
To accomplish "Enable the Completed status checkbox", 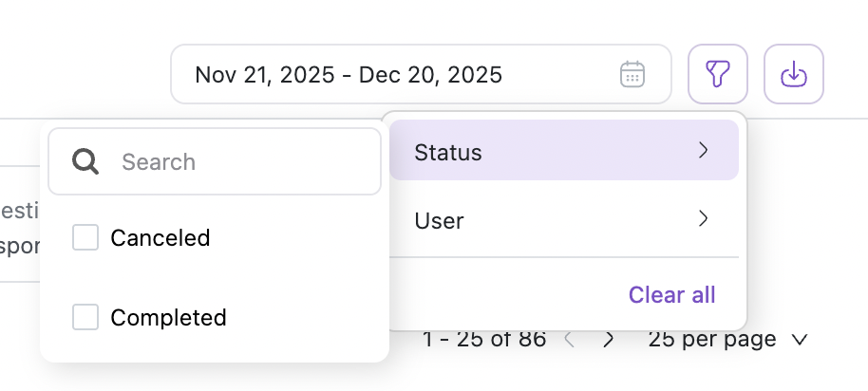I will pyautogui.click(x=86, y=317).
